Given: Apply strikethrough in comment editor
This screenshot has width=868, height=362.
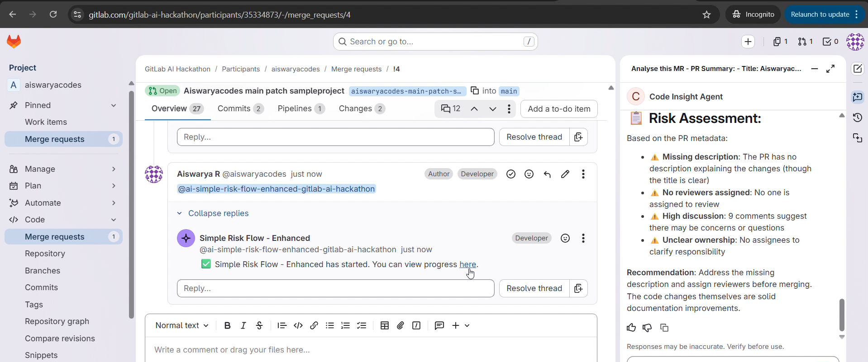Looking at the screenshot, I should tap(259, 325).
